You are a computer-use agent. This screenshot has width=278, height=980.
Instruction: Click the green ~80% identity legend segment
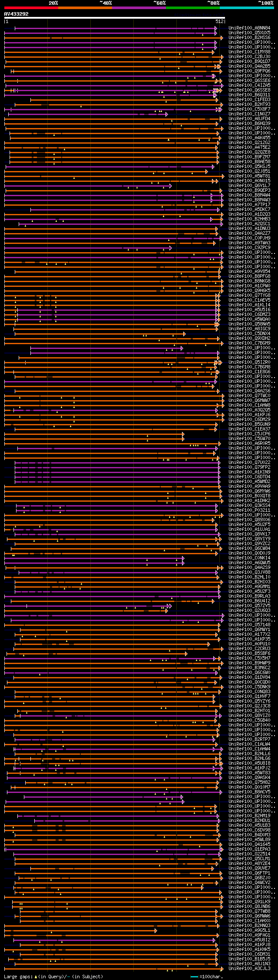192,8
